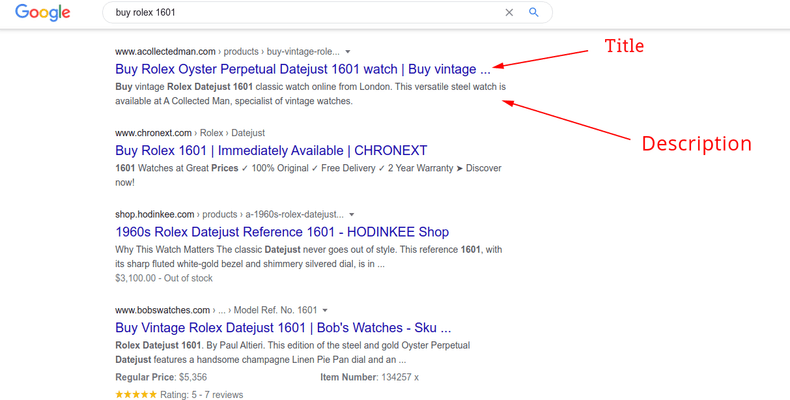The image size is (790, 400).
Task: Click the blue magnifier search icon
Action: [x=534, y=13]
